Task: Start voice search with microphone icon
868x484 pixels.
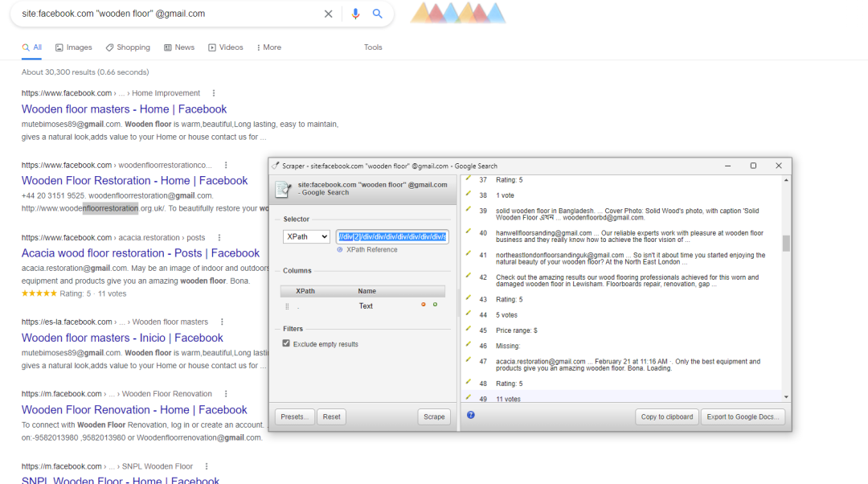Action: [355, 14]
